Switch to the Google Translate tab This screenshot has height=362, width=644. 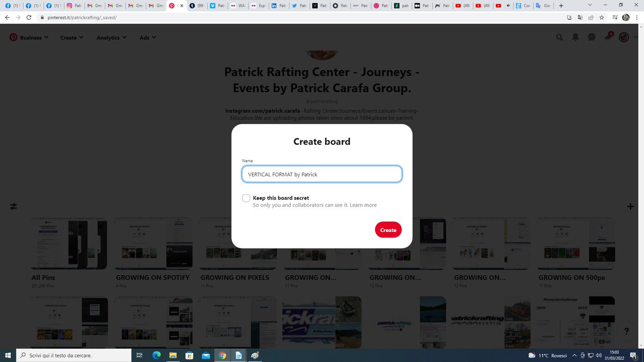click(544, 6)
